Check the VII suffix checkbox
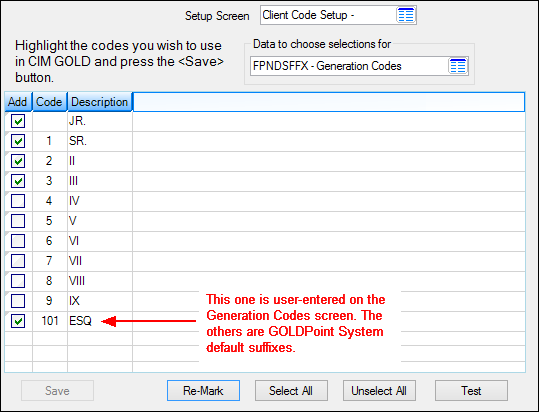Image resolution: width=539 pixels, height=412 pixels. 18,261
